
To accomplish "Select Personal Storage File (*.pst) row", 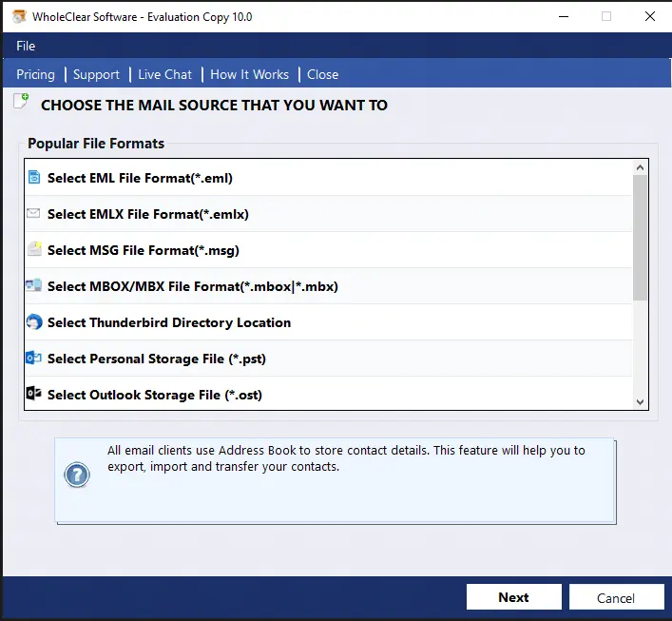I will (328, 359).
